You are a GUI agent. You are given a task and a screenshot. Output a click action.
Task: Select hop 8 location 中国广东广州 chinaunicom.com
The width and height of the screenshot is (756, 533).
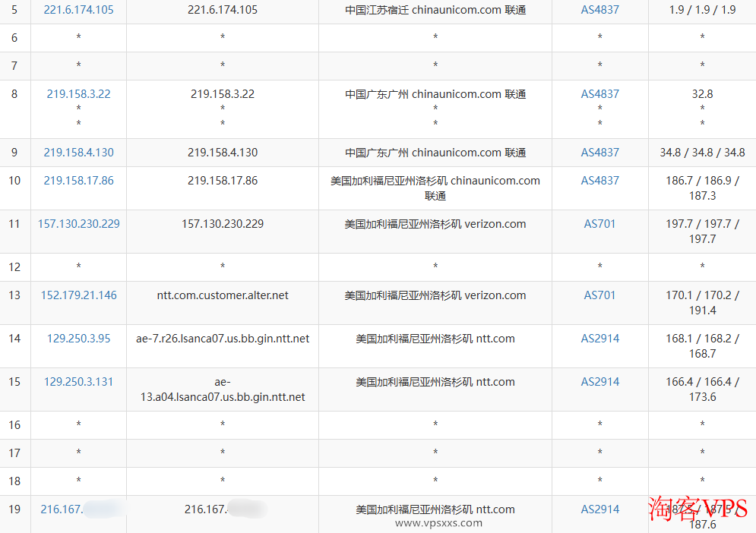(x=435, y=94)
